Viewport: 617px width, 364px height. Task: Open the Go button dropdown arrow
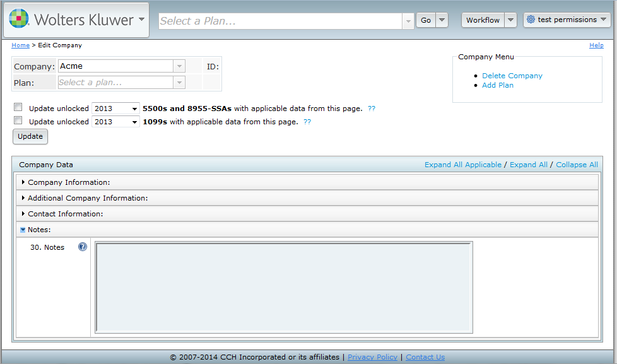pos(442,20)
